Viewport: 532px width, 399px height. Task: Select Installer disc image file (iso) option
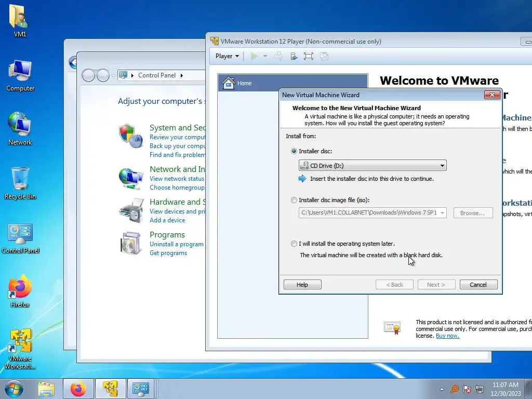tap(294, 200)
